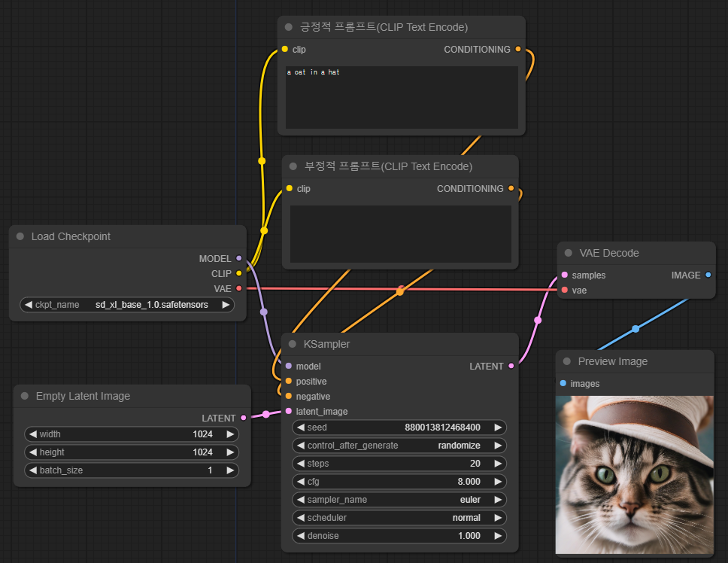The image size is (728, 563).
Task: Click the cfg 8.000 value slider
Action: [x=399, y=482]
